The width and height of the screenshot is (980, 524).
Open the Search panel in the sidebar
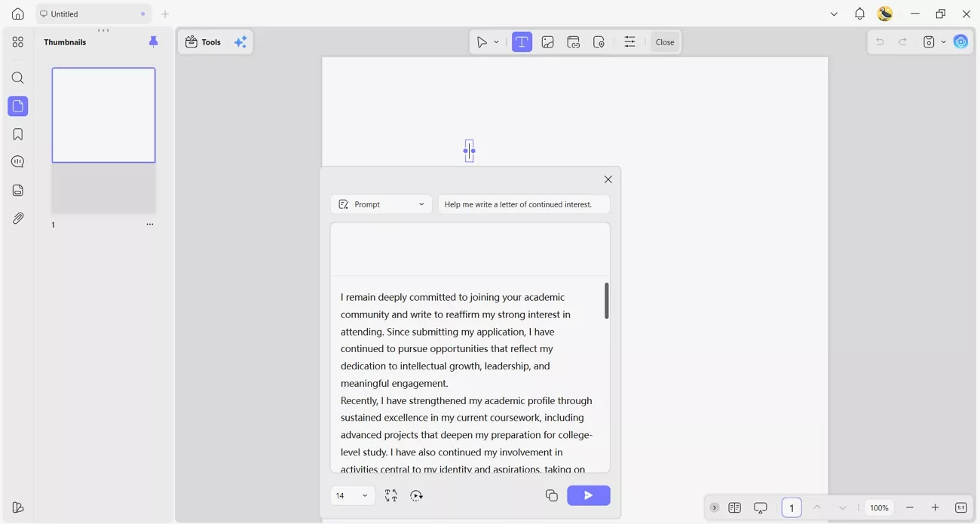tap(18, 78)
